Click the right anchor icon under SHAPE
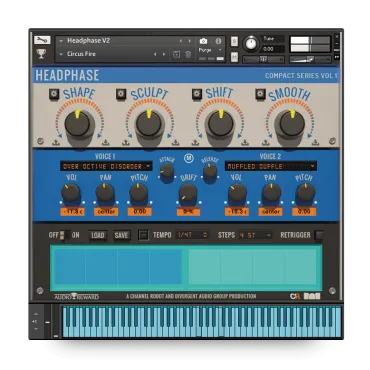 tap(106, 142)
